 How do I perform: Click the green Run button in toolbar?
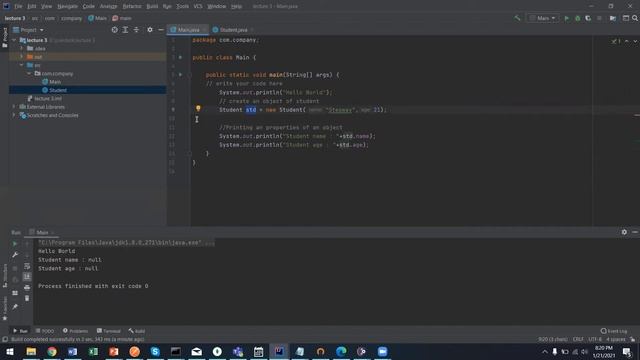[x=566, y=18]
